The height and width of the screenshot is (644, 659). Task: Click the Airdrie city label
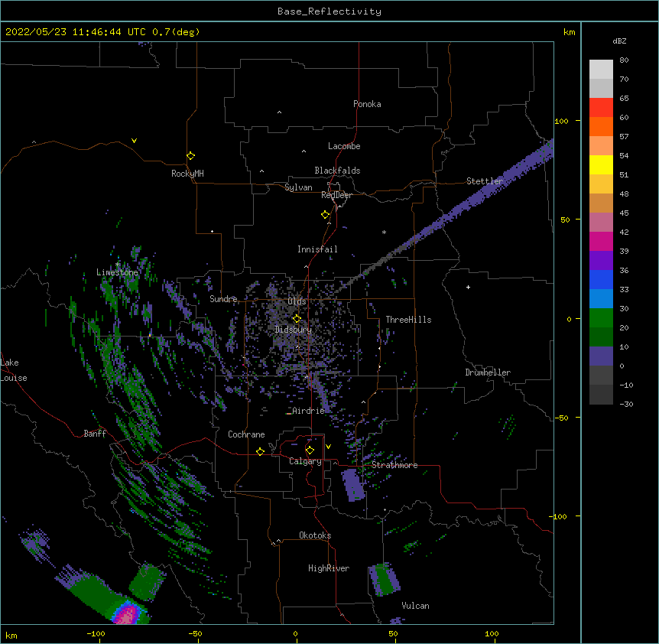[309, 411]
